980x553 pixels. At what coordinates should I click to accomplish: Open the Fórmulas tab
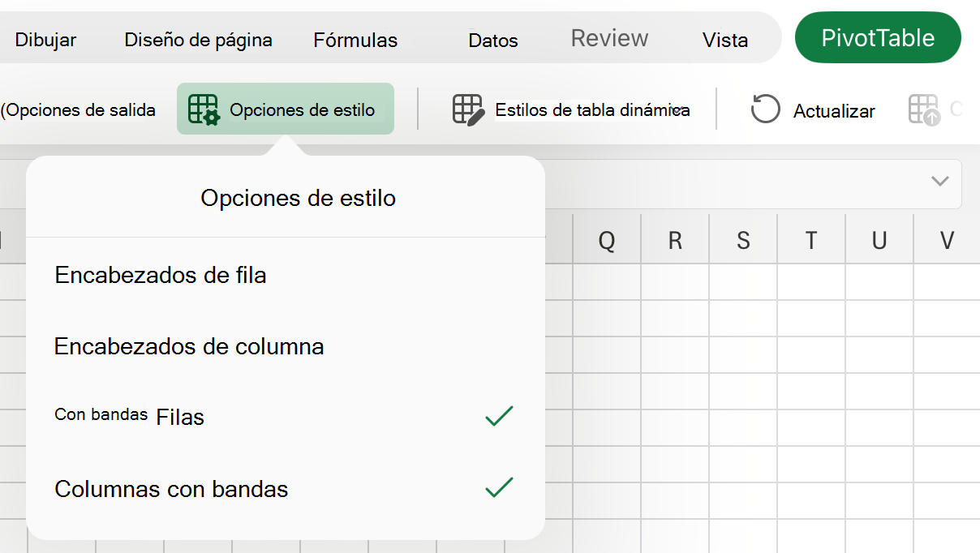355,40
